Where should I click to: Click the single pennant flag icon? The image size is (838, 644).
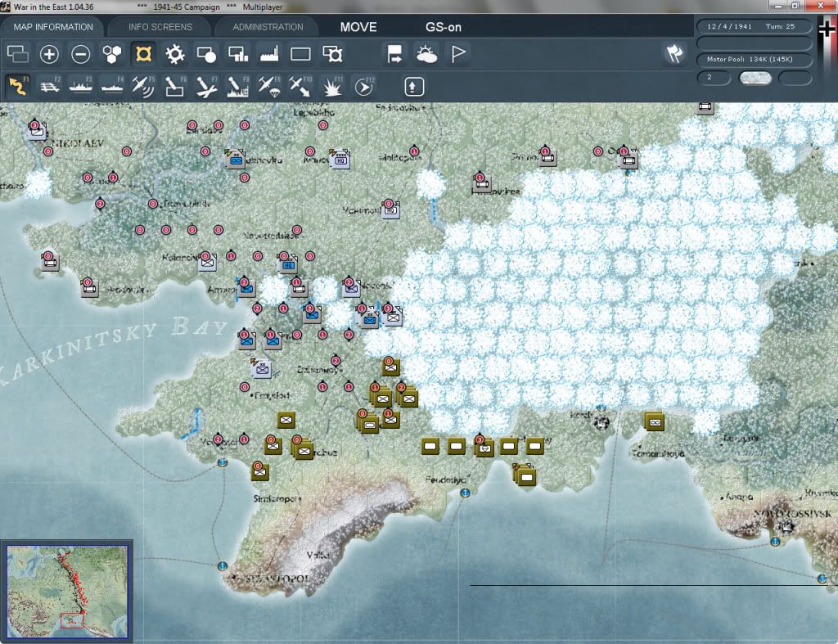458,54
